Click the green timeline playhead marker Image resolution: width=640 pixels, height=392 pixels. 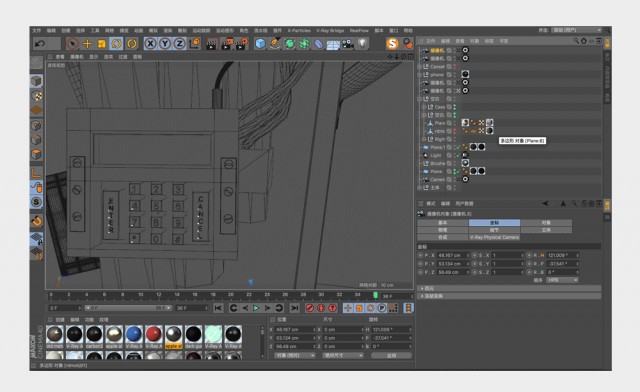pyautogui.click(x=376, y=295)
